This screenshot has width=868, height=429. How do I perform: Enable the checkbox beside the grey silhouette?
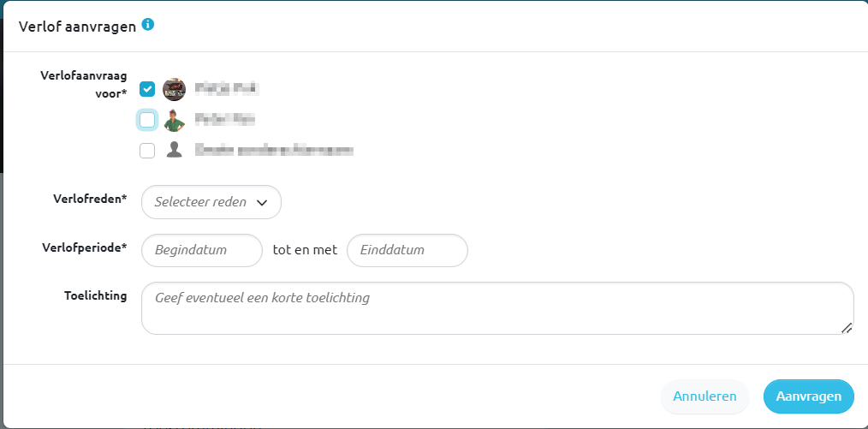(x=147, y=151)
